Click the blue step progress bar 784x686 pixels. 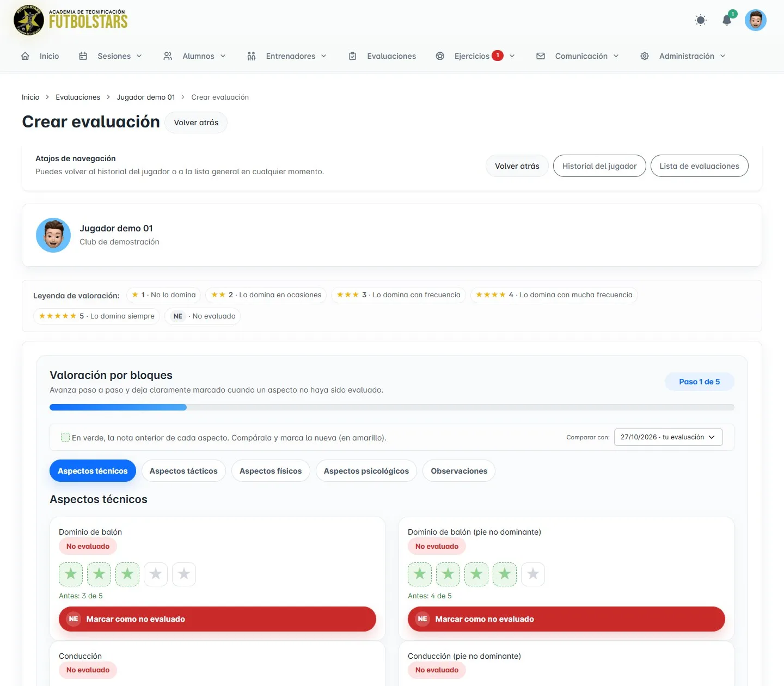(118, 407)
